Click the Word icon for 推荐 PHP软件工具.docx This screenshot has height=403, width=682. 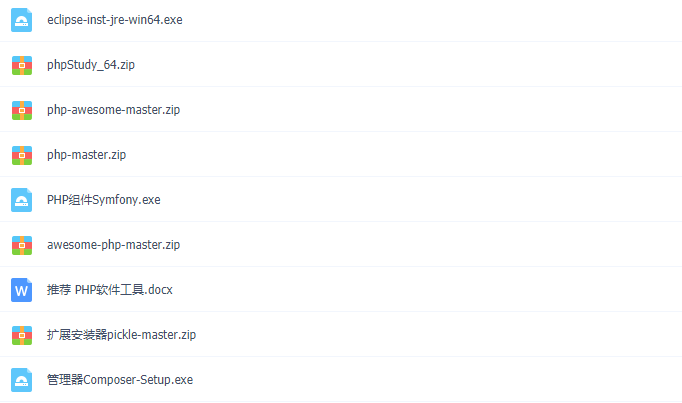pyautogui.click(x=21, y=290)
